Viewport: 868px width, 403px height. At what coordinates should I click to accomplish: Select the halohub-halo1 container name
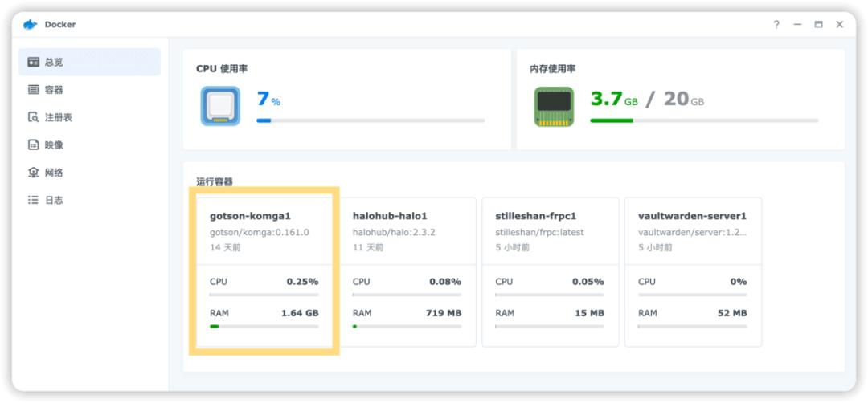[390, 216]
